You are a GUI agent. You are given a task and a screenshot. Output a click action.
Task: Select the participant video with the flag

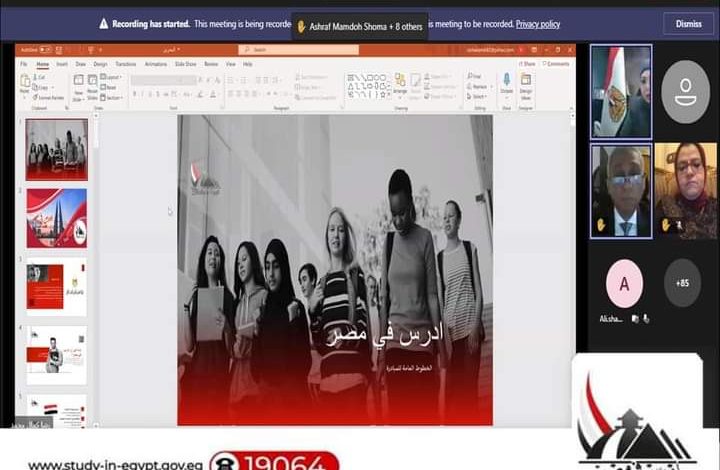tap(621, 92)
